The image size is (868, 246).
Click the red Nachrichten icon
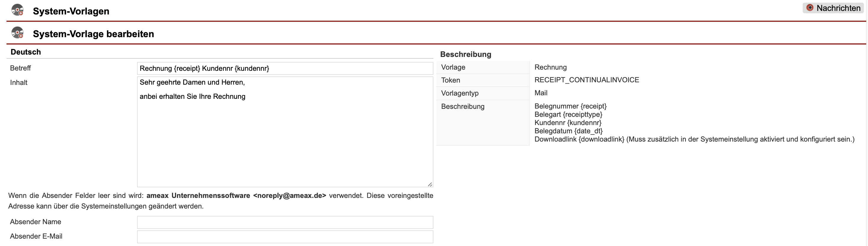(810, 8)
